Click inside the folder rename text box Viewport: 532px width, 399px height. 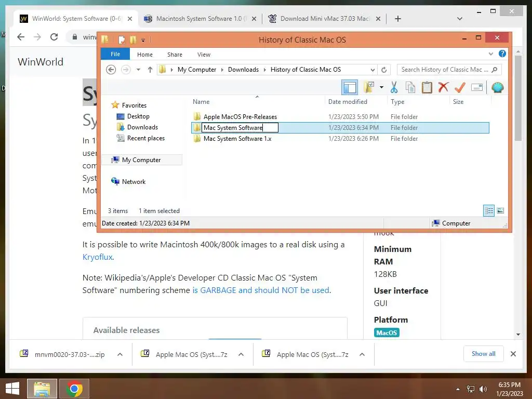coord(240,128)
